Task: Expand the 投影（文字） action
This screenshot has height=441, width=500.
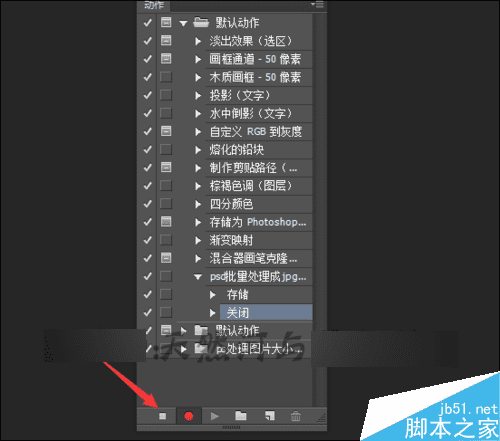Action: [198, 95]
